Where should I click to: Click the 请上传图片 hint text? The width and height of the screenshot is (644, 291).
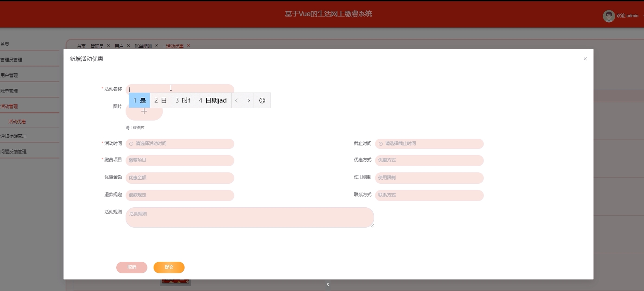(135, 128)
